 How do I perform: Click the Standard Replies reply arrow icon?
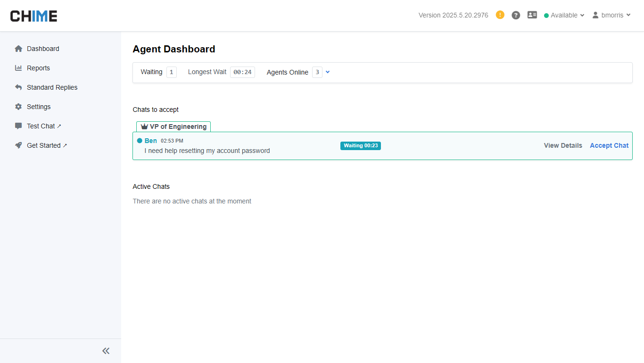[18, 87]
